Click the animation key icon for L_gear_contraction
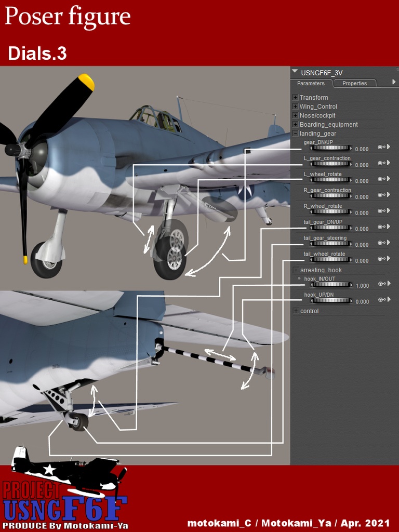The width and height of the screenshot is (399, 532). coord(382,163)
